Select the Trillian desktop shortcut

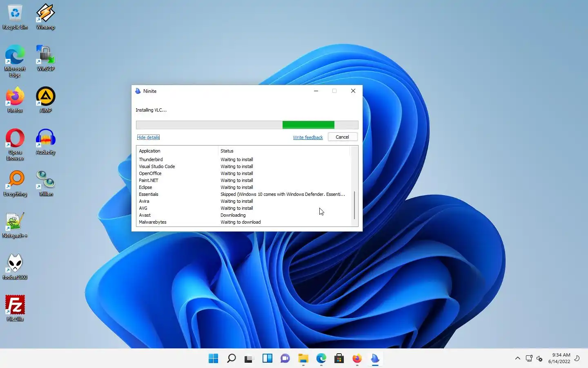click(45, 184)
